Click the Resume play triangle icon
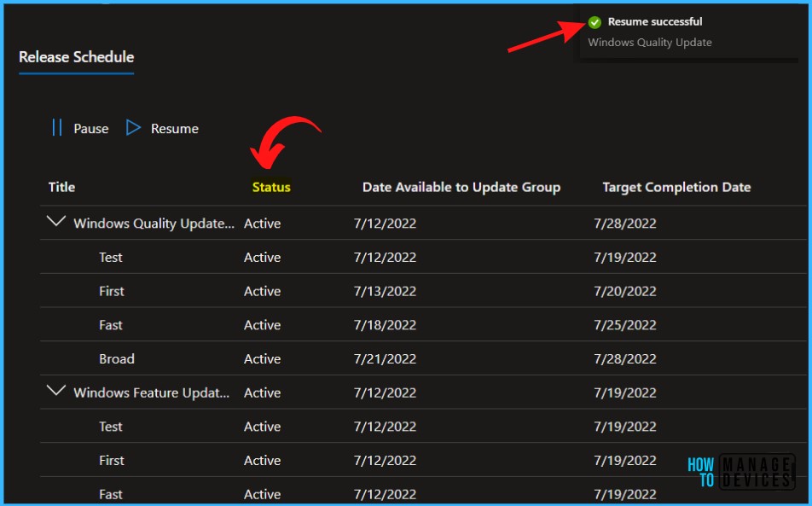This screenshot has height=506, width=812. tap(133, 128)
